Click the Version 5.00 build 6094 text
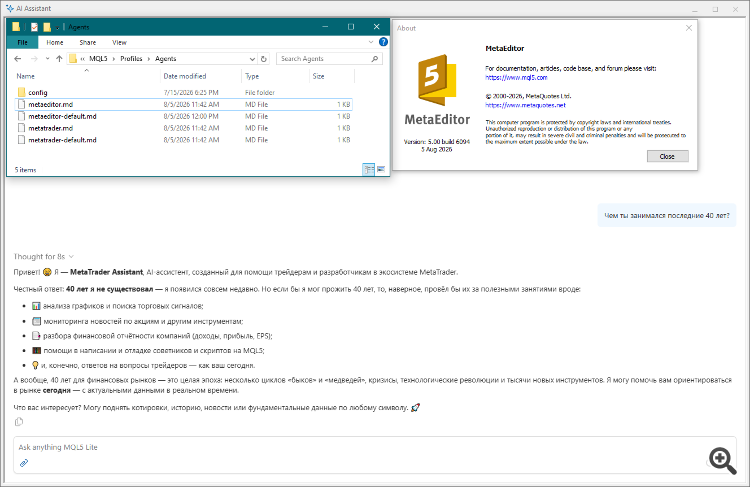 pyautogui.click(x=437, y=142)
